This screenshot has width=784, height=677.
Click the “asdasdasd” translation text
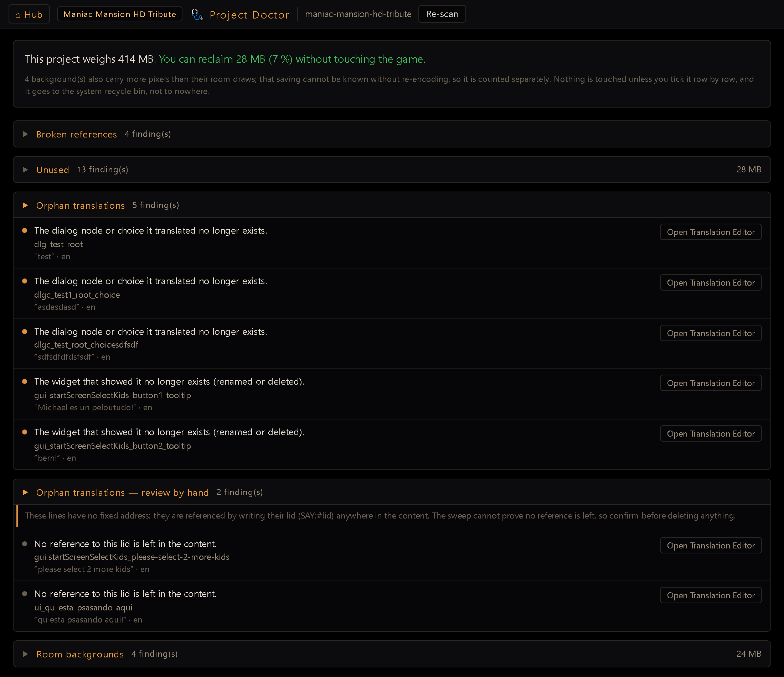57,307
